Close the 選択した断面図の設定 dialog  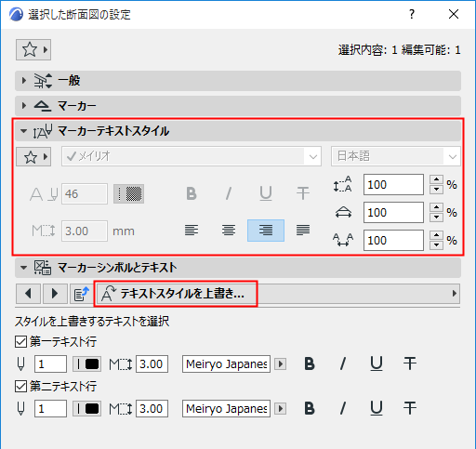[454, 14]
